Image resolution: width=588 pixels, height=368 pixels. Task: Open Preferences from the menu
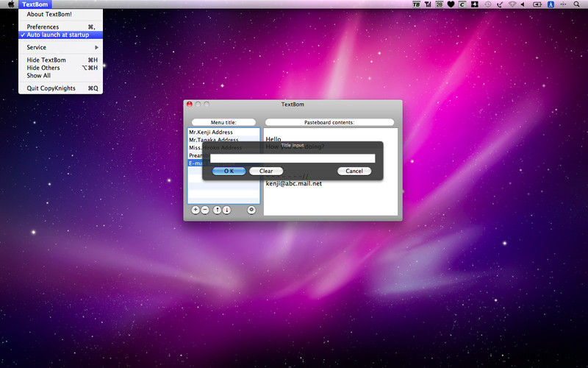(x=60, y=27)
